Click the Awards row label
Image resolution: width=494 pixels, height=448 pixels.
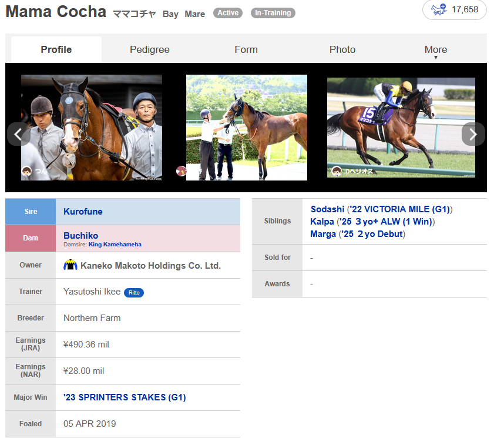(x=277, y=284)
